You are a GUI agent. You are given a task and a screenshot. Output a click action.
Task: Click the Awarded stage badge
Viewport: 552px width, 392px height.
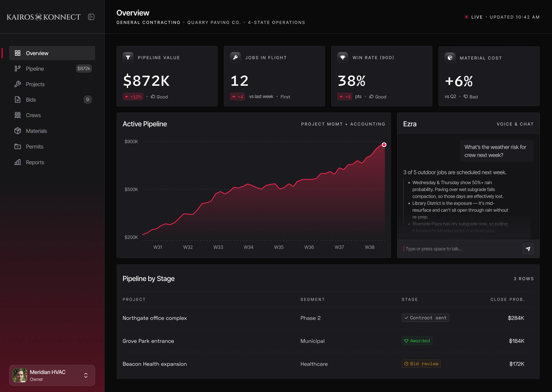pyautogui.click(x=417, y=341)
